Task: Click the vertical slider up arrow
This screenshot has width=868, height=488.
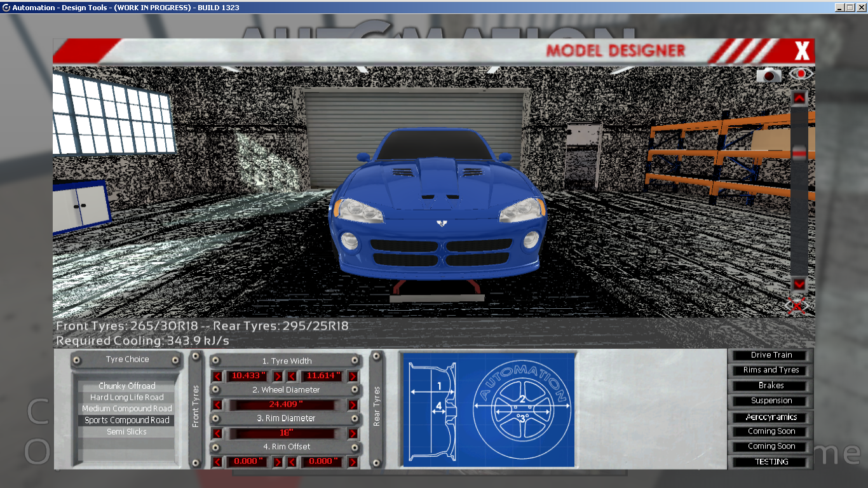Action: pos(799,97)
